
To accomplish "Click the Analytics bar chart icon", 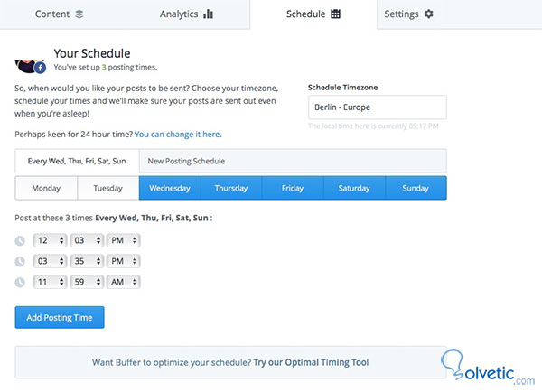I will (208, 14).
